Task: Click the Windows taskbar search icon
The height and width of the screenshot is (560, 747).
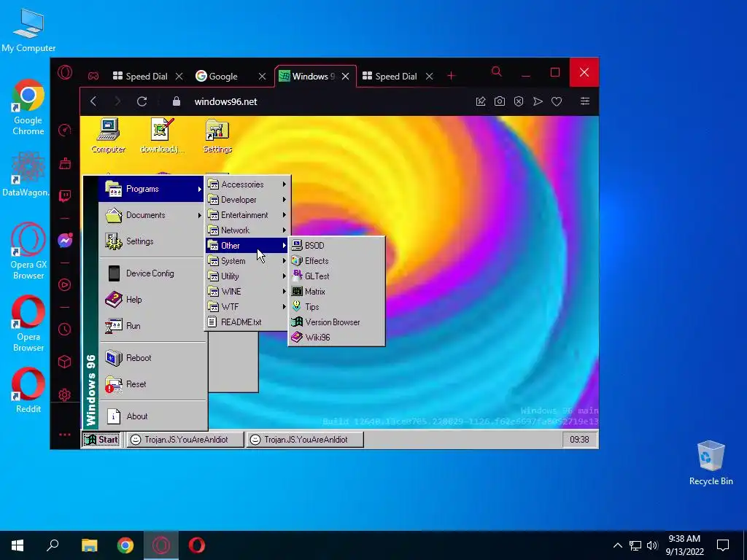Action: 53,545
